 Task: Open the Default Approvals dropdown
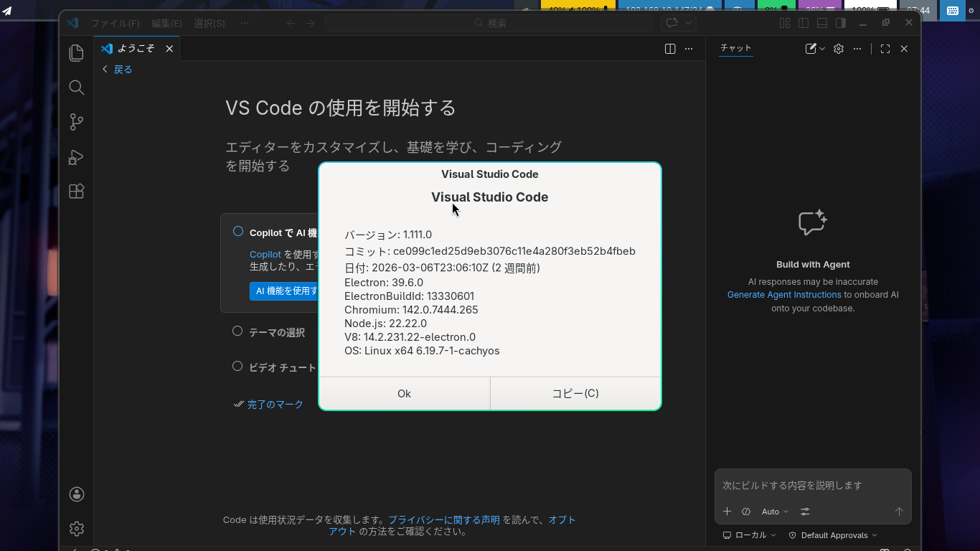[833, 535]
